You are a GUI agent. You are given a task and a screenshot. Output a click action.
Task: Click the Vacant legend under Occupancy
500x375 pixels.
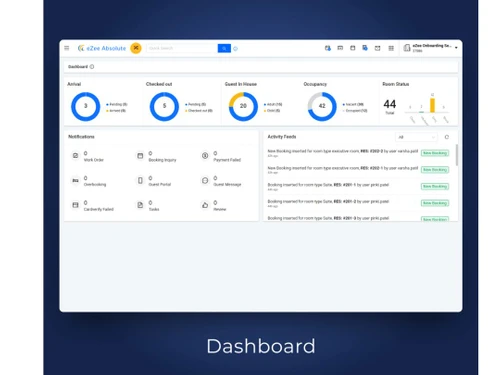[x=353, y=104]
